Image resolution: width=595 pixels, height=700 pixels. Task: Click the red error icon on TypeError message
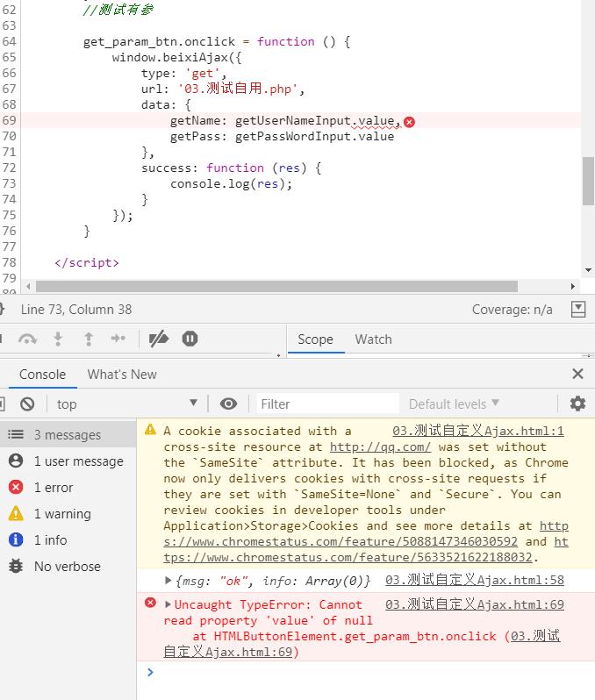click(151, 604)
